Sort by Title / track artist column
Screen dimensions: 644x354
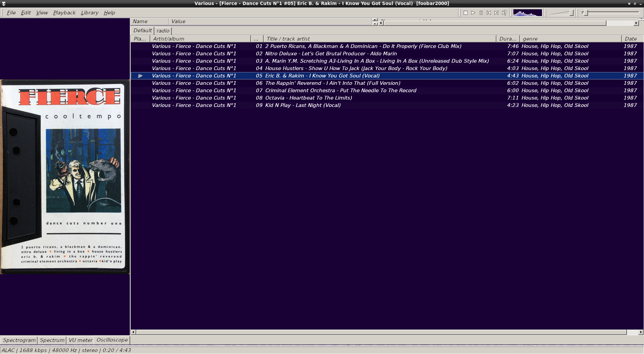tap(380, 39)
